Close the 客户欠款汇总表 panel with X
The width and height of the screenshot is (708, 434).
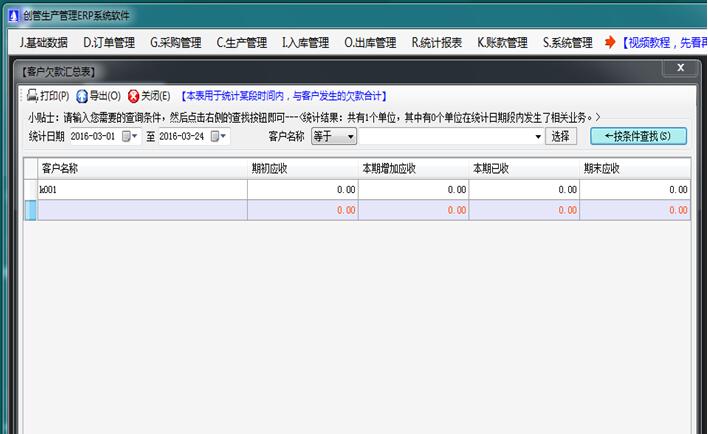pyautogui.click(x=680, y=67)
